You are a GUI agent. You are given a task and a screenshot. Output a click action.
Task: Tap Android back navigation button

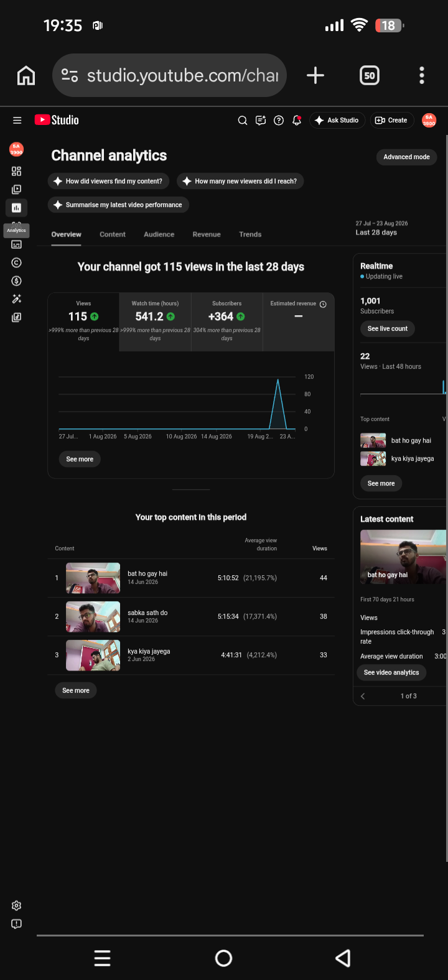pos(343,958)
